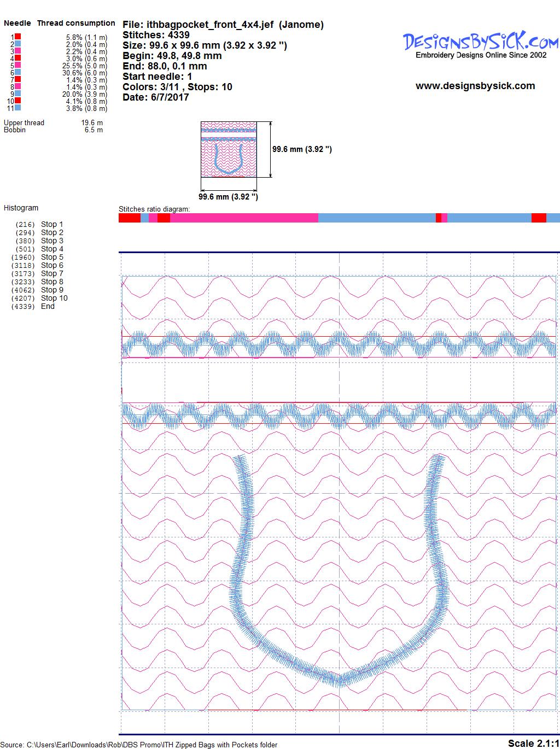Open the small design preview thumbnail
Image resolution: width=560 pixels, height=749 pixels.
[229, 149]
